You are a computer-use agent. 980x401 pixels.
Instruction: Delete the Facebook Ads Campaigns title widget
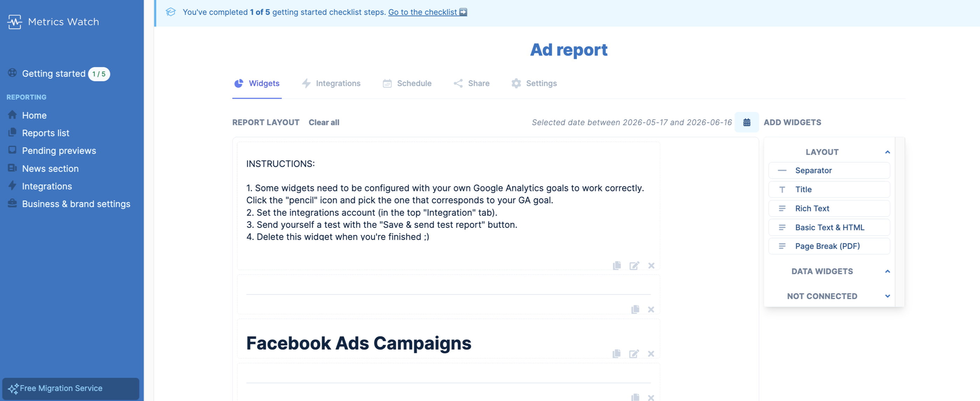(x=651, y=354)
